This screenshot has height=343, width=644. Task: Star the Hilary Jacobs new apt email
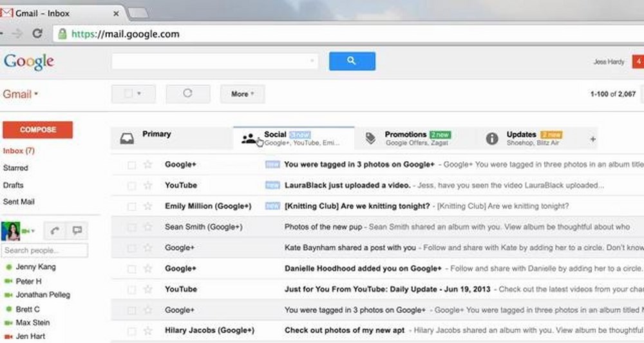[x=148, y=331]
